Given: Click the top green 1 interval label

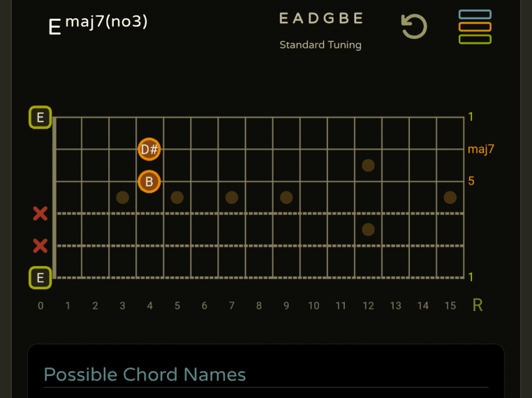Looking at the screenshot, I should pos(471,117).
